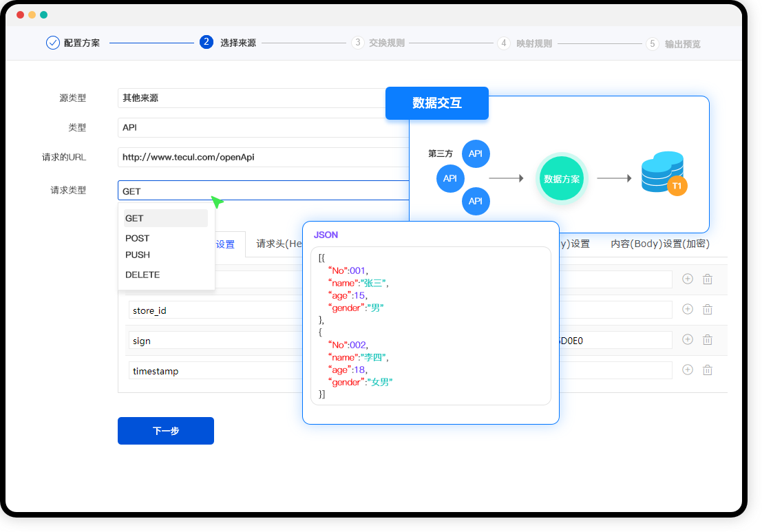Click the 配置方案 step checkmark icon
762x532 pixels.
[x=52, y=43]
